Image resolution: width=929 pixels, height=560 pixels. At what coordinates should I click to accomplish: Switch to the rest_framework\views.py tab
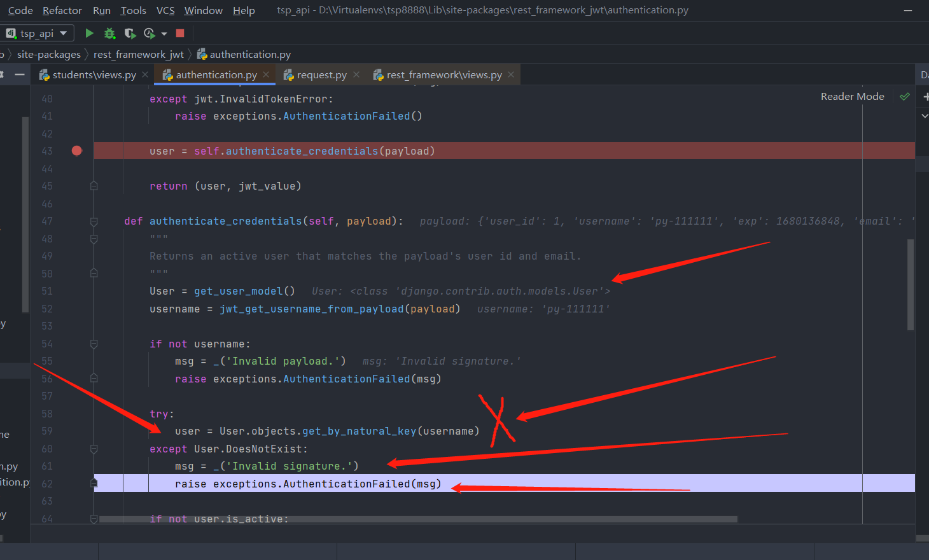(x=444, y=75)
